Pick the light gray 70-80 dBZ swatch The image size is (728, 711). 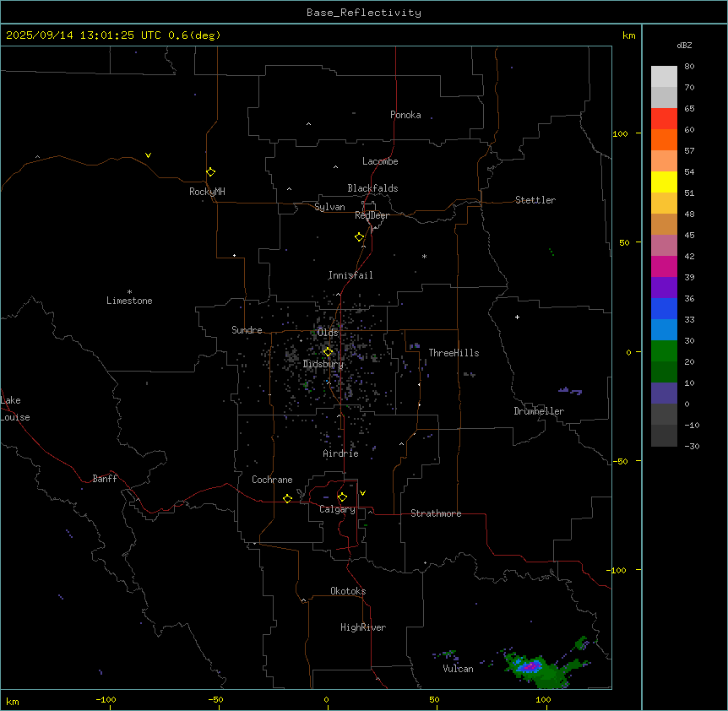click(664, 77)
